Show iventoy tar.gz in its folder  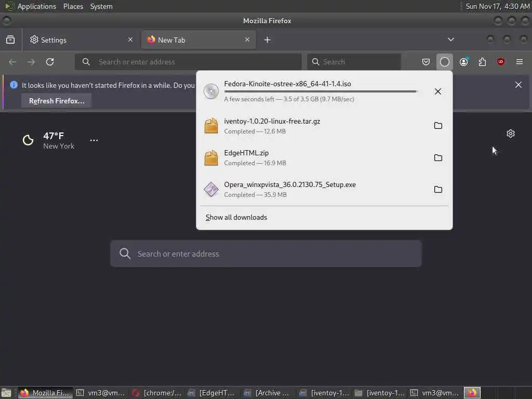[438, 126]
